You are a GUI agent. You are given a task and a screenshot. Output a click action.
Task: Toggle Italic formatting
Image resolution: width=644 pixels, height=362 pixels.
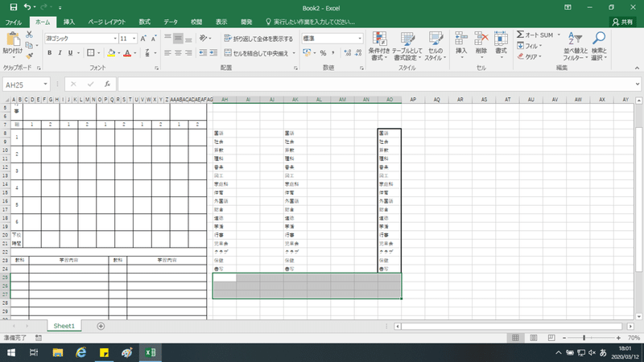click(60, 53)
